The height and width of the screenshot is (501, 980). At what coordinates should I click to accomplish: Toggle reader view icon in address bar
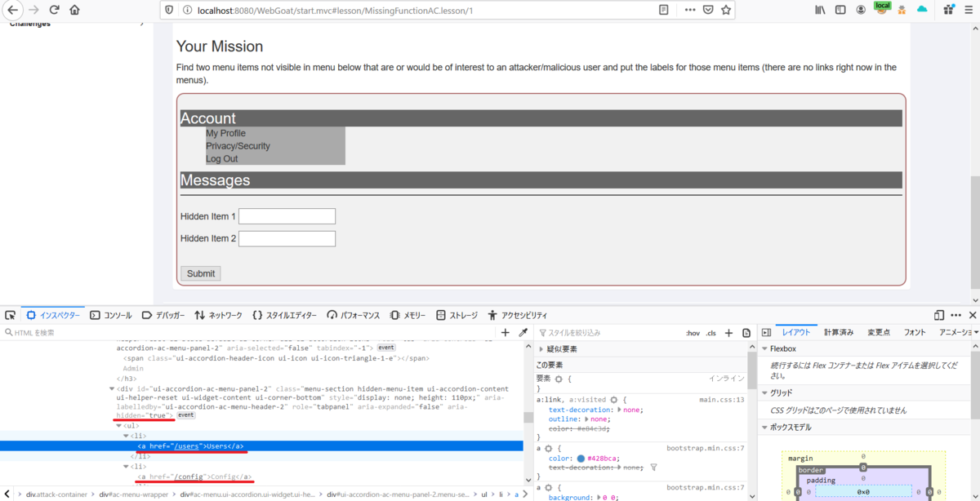pos(664,10)
